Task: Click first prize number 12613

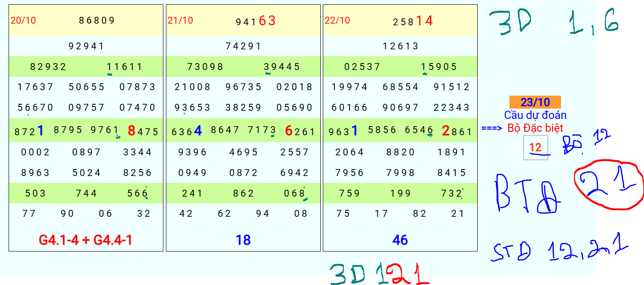Action: (401, 46)
